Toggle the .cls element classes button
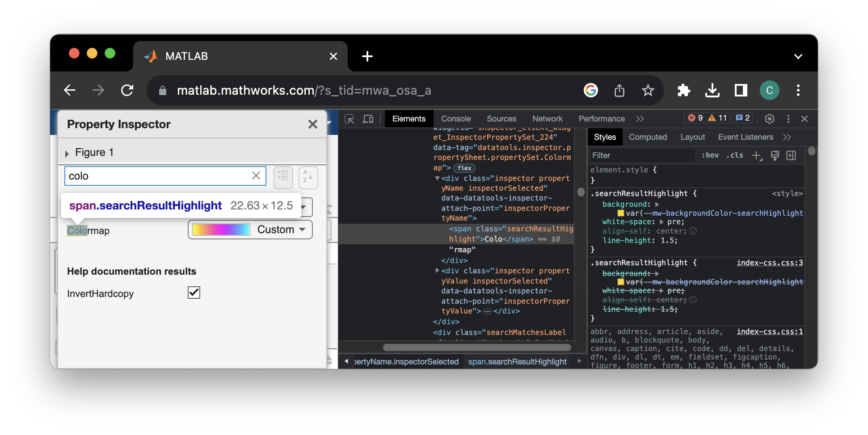 click(x=735, y=155)
